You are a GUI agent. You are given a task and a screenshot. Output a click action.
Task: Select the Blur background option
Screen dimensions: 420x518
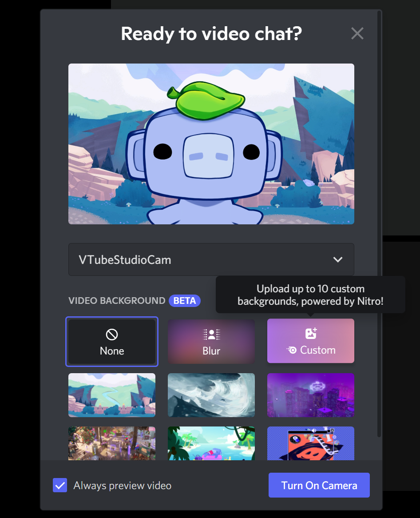pyautogui.click(x=211, y=341)
